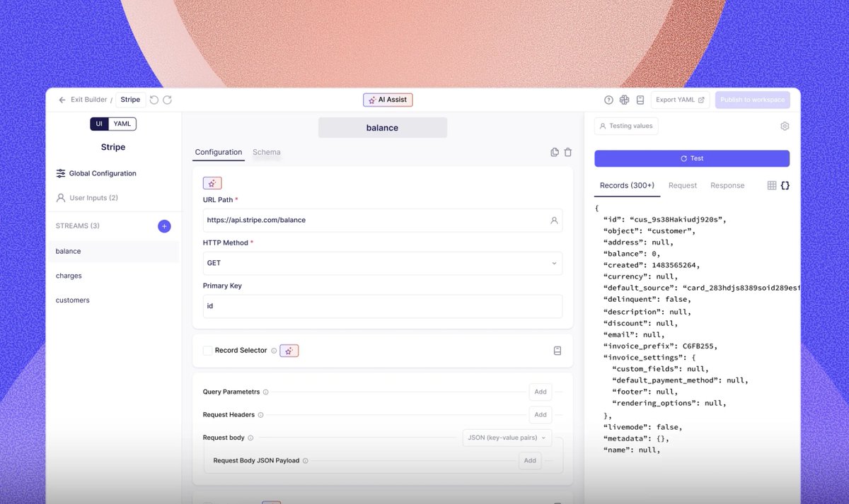Delete the balance stream with trash icon
Image resolution: width=849 pixels, height=504 pixels.
click(x=568, y=152)
